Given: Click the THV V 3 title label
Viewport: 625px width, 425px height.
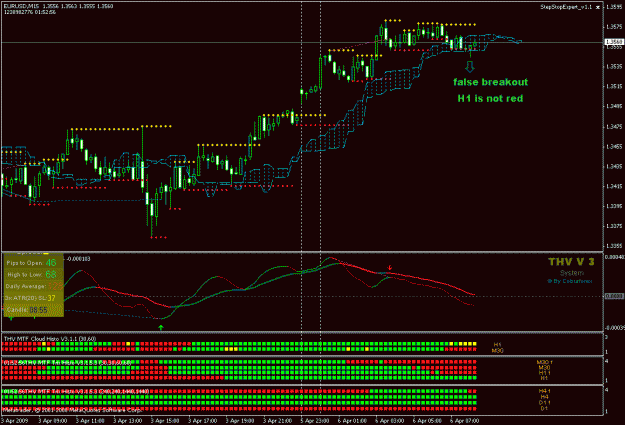Looking at the screenshot, I should pos(571,262).
